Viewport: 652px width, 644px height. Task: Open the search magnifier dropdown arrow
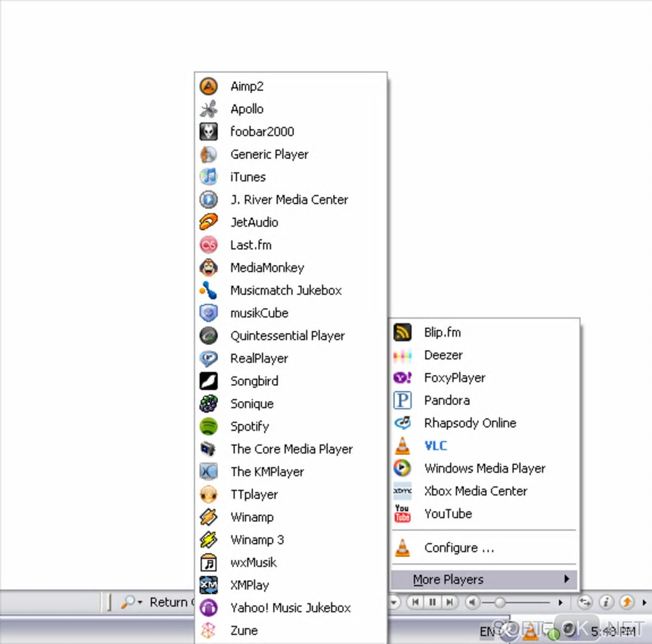point(140,602)
